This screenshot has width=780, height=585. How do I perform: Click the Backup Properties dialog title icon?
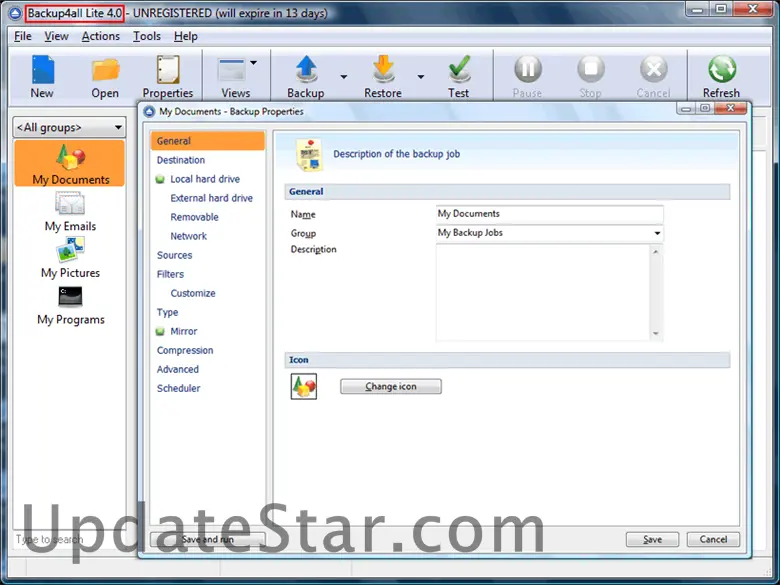[x=149, y=111]
